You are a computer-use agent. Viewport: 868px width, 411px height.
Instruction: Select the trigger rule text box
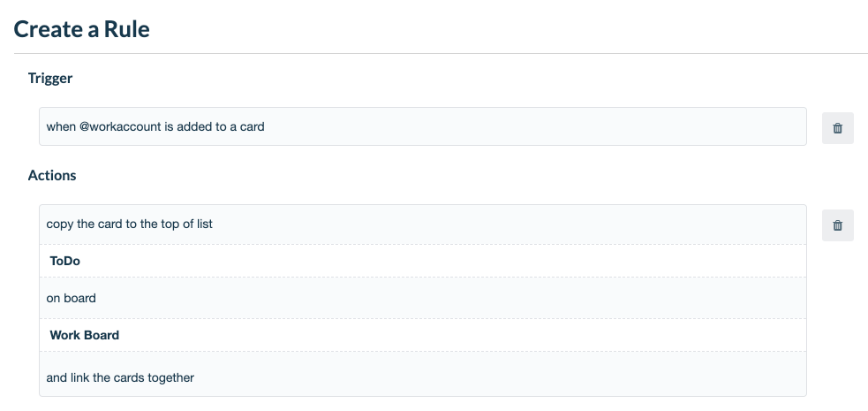(x=423, y=127)
